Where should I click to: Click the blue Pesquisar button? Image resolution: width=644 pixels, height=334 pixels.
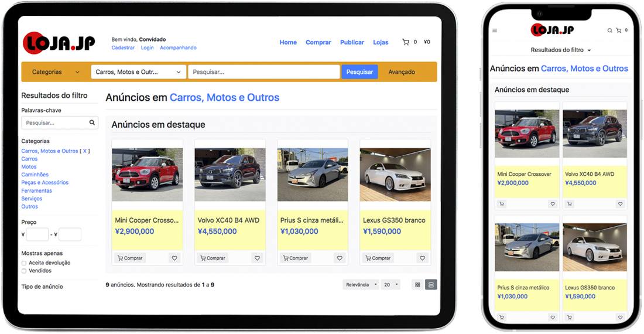click(x=359, y=72)
